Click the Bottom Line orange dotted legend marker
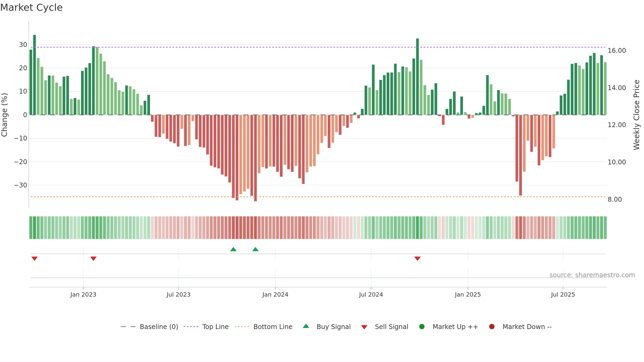644x362 pixels. click(x=242, y=327)
